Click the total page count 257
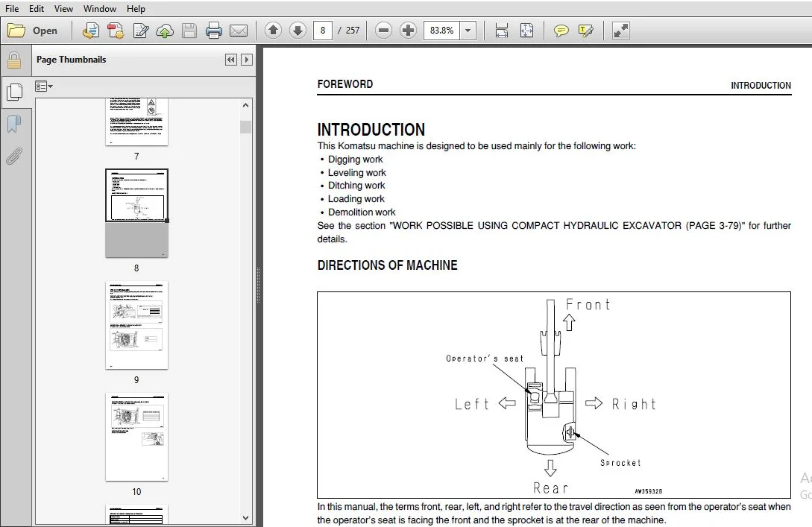 353,31
